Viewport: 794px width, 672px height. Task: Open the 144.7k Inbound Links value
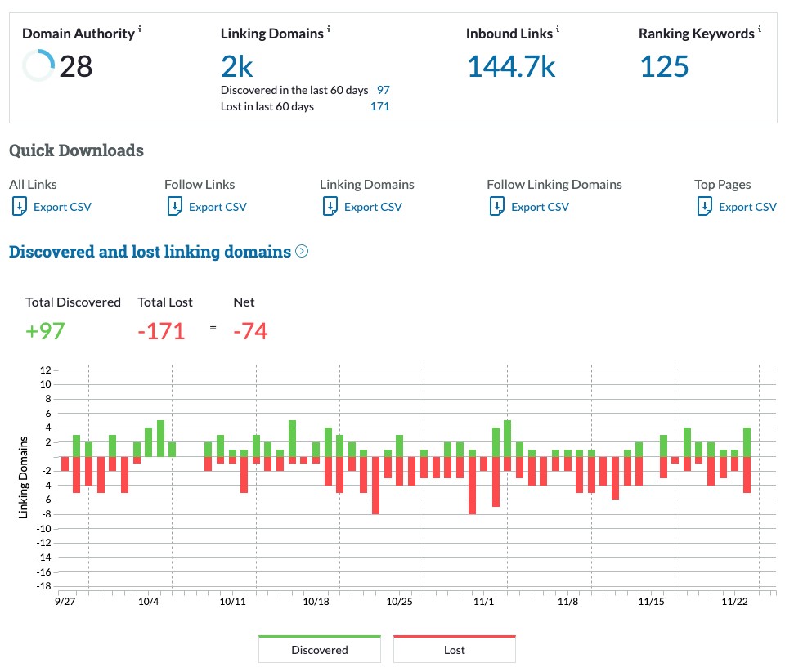(x=510, y=66)
